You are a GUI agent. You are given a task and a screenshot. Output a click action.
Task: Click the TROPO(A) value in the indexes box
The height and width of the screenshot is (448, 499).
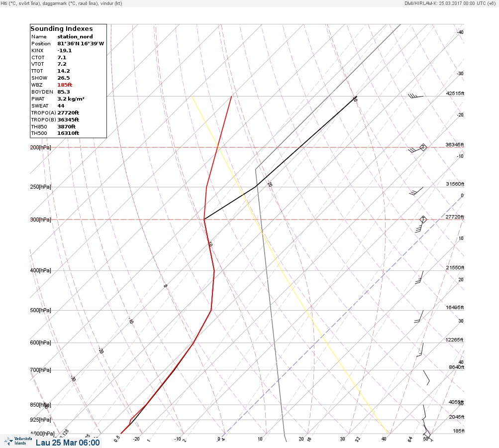coord(68,112)
